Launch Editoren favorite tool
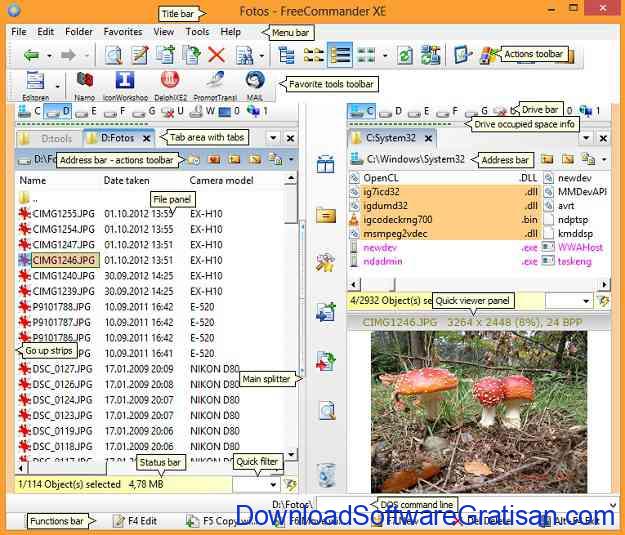This screenshot has width=625, height=535. [x=35, y=86]
